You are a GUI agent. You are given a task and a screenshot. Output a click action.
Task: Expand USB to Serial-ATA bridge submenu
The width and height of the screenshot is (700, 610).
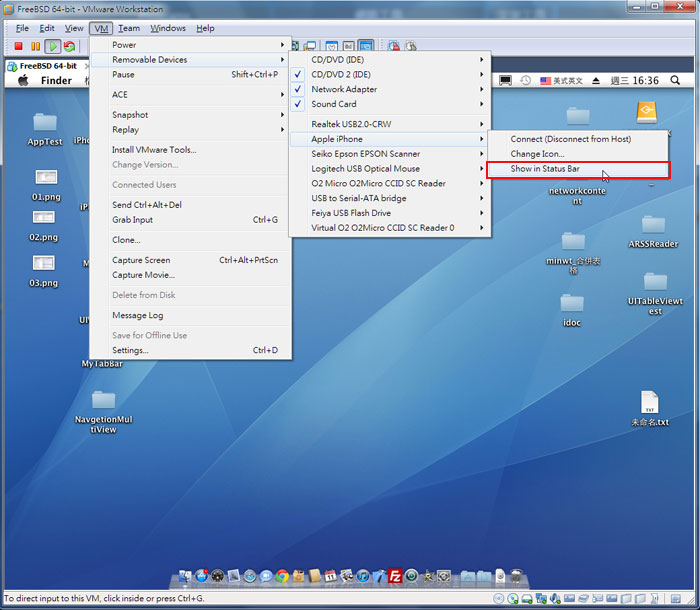tap(391, 198)
